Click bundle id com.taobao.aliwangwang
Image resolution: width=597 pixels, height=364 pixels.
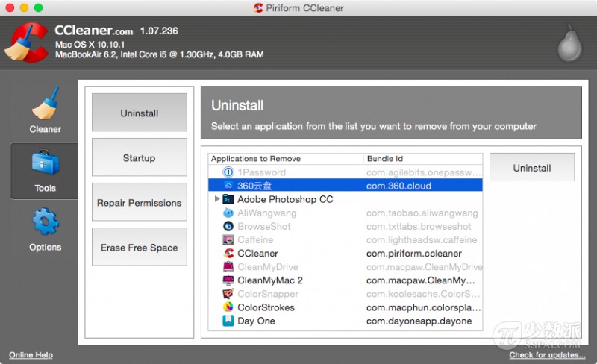(422, 213)
